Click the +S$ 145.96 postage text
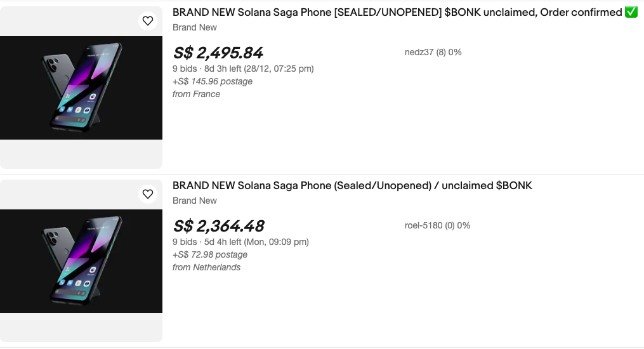 (x=213, y=81)
